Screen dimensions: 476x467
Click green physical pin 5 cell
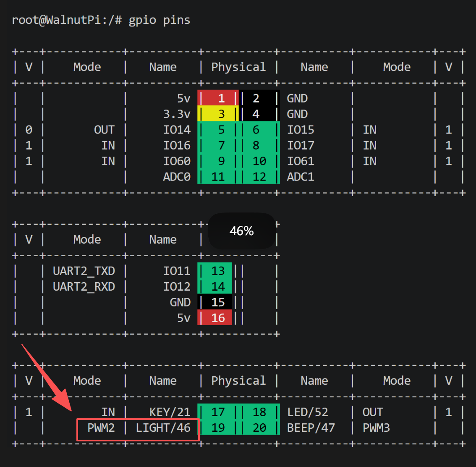tap(218, 130)
